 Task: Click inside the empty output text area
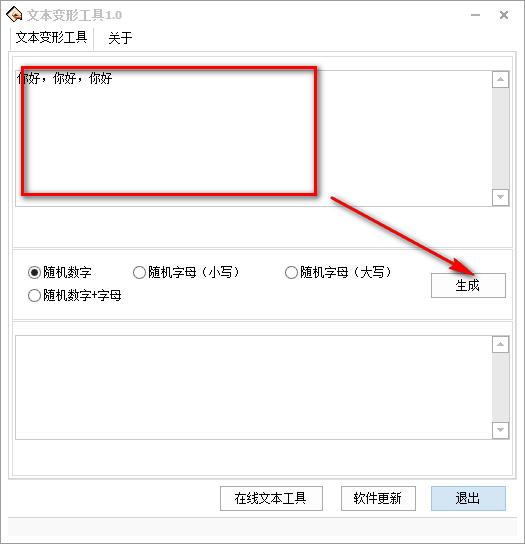[x=254, y=387]
